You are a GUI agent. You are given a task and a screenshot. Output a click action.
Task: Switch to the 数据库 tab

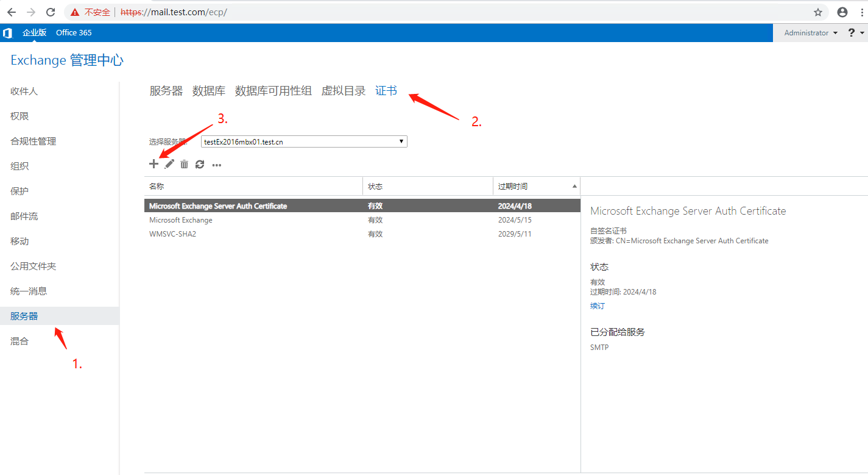(x=209, y=91)
